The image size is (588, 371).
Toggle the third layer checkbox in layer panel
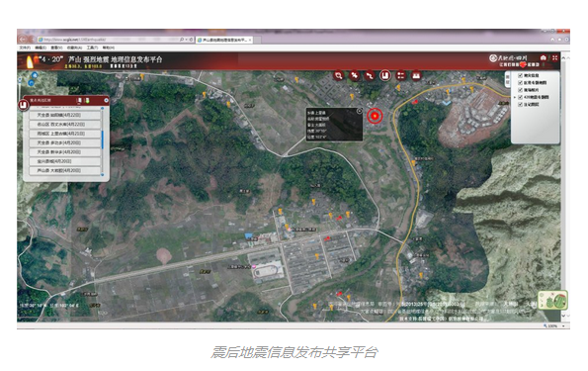[520, 90]
